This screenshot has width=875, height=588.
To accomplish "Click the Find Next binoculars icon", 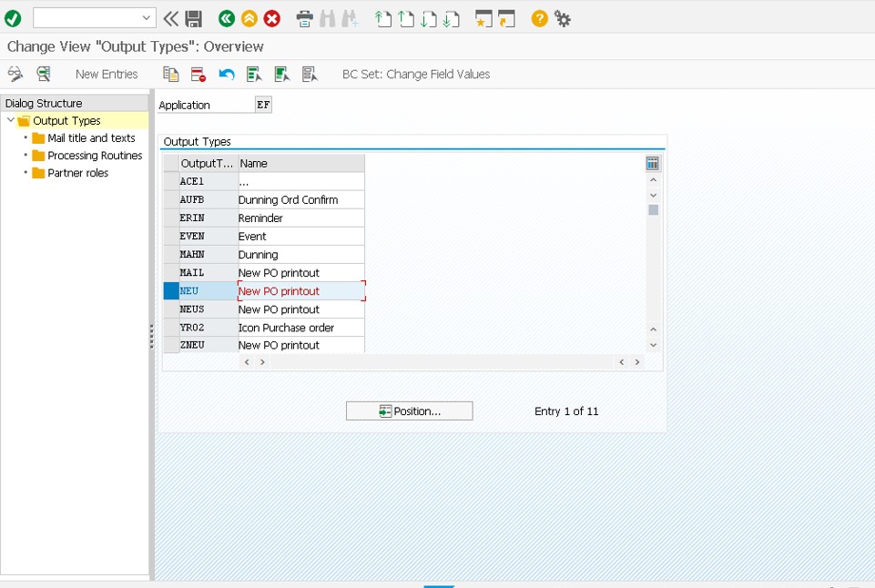I will pos(350,19).
